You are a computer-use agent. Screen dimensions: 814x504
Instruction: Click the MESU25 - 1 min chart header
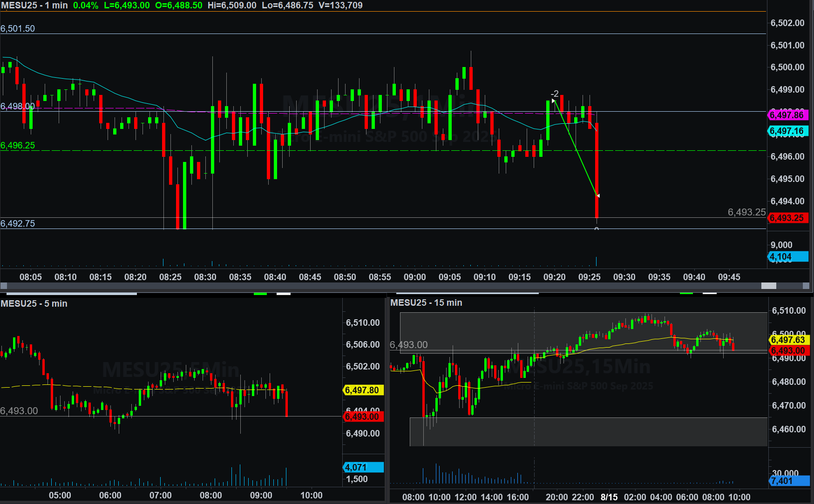click(34, 5)
